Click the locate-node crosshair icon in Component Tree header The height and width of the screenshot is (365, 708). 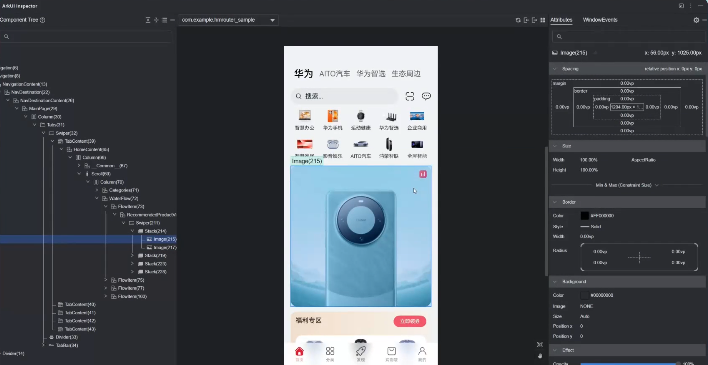coord(156,20)
